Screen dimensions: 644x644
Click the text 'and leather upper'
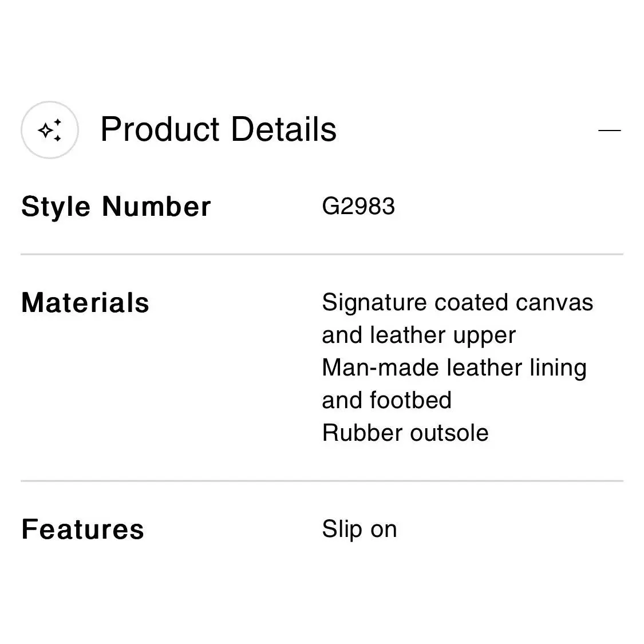(x=418, y=335)
